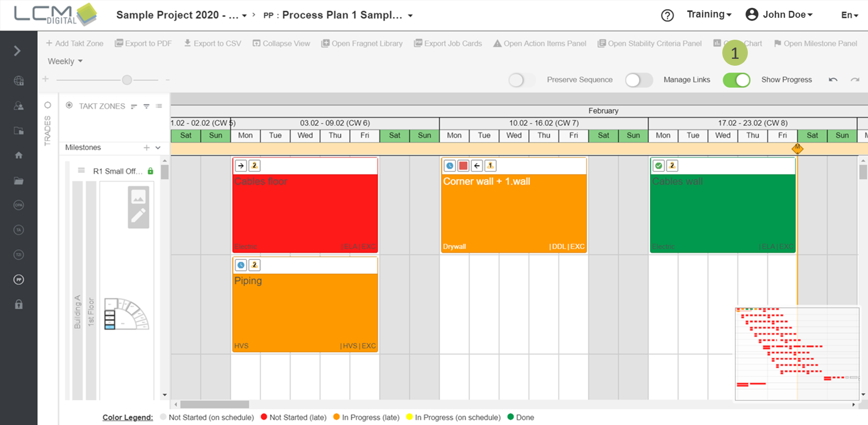The width and height of the screenshot is (868, 425).
Task: Click Add Takt Zone button
Action: pyautogui.click(x=75, y=44)
